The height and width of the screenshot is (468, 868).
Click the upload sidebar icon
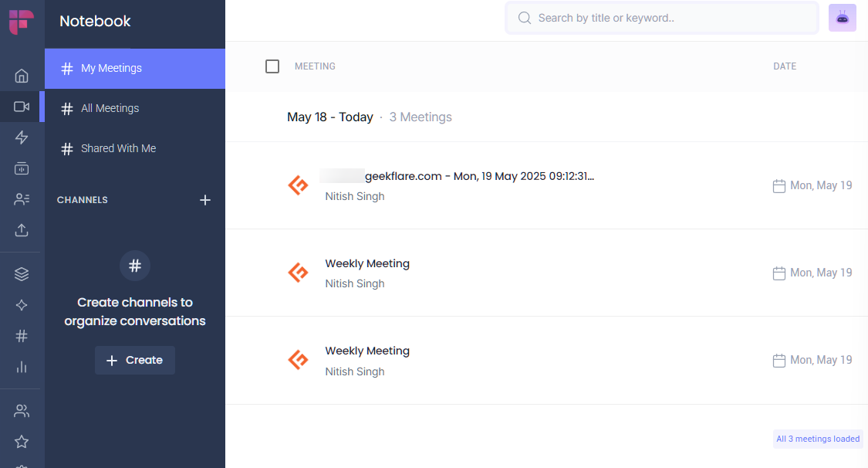[x=22, y=230]
